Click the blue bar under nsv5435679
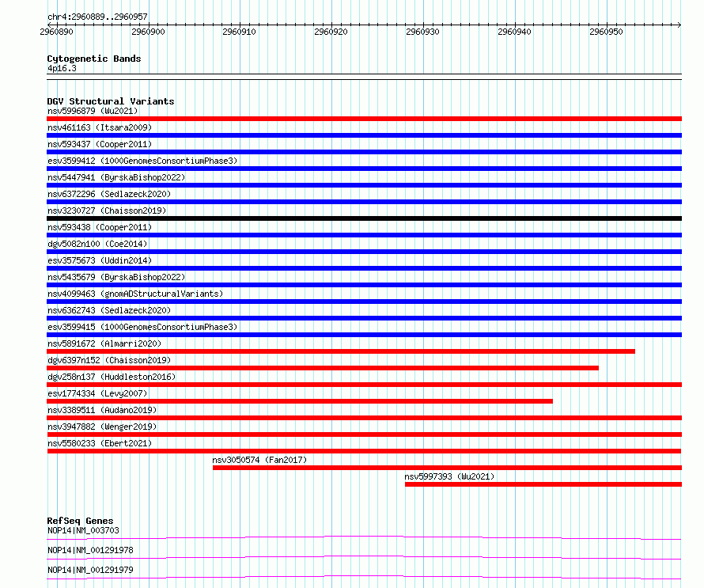This screenshot has height=588, width=704. coord(364,285)
